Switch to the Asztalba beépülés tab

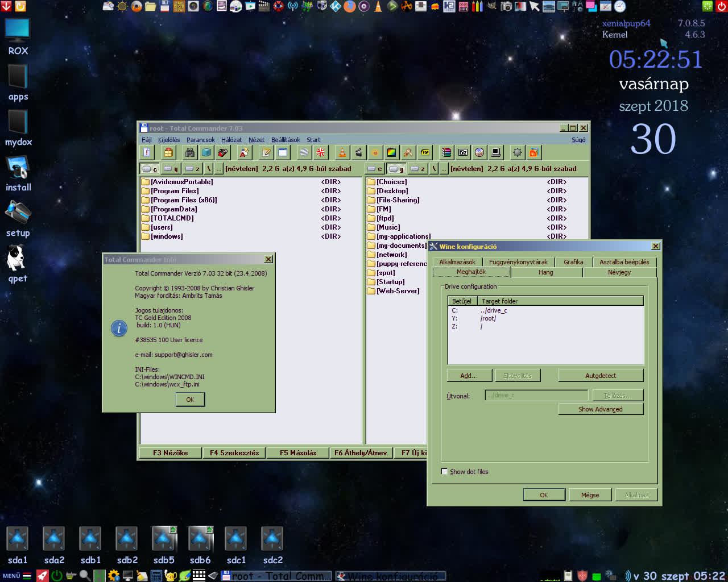(x=624, y=262)
